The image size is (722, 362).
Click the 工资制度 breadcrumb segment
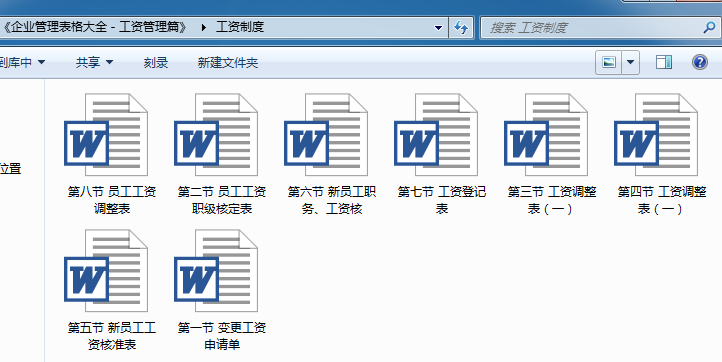click(x=239, y=27)
